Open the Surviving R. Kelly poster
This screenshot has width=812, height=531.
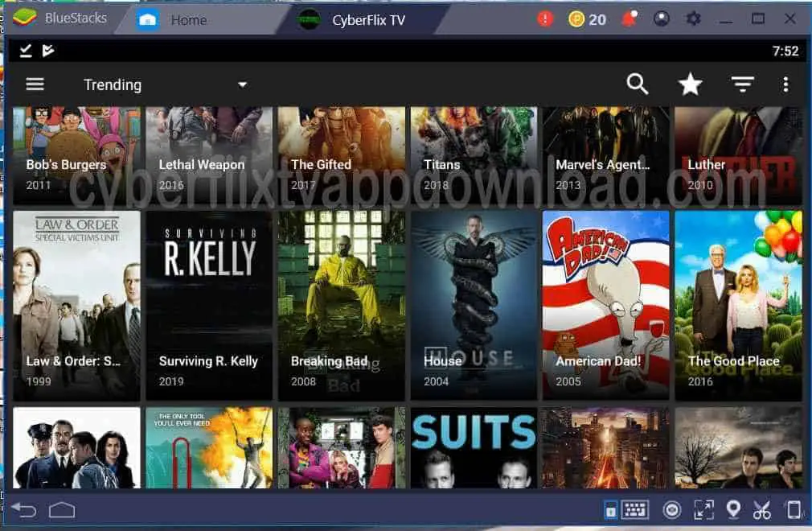[x=209, y=306]
